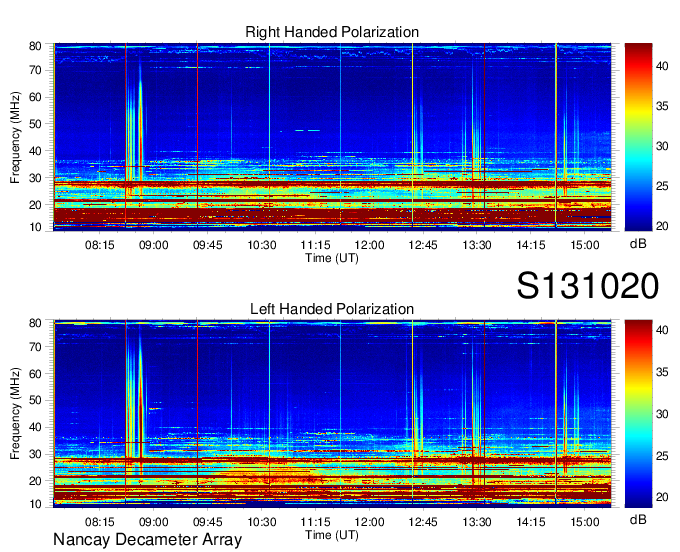Image resolution: width=680 pixels, height=552 pixels.
Task: Click the dB label under the upper colorbar
Action: (x=638, y=244)
